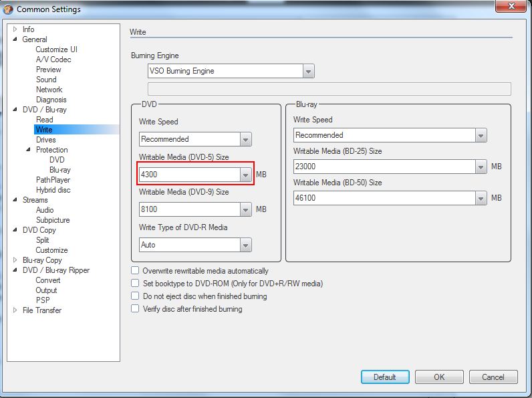This screenshot has height=398, width=532.
Task: Close the Common Settings window
Action: coord(511,6)
